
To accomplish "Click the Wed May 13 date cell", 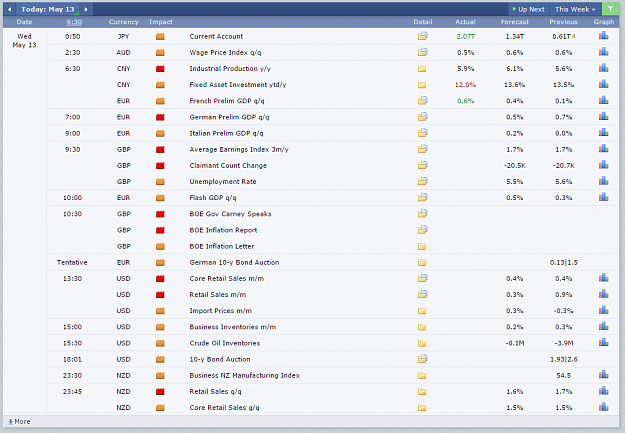I will [24, 41].
